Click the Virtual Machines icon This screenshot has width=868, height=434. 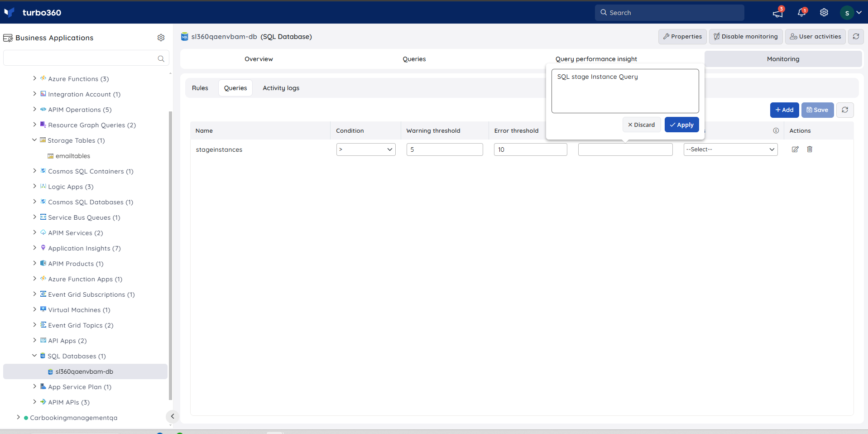coord(43,309)
